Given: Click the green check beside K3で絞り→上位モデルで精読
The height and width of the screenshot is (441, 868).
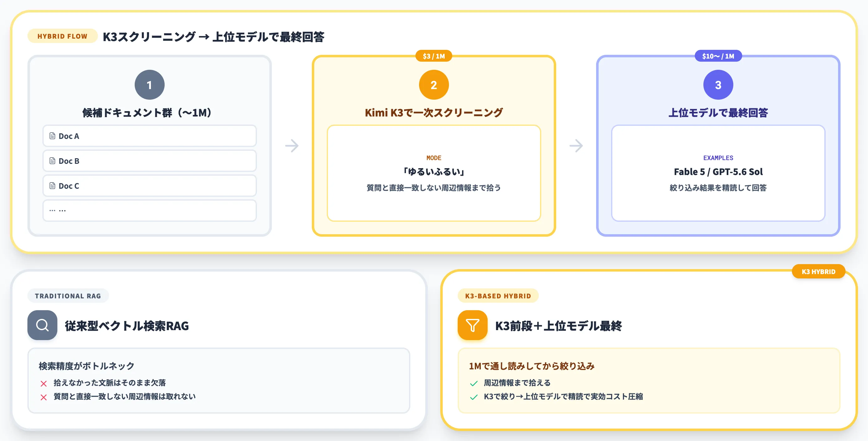Looking at the screenshot, I should point(473,397).
